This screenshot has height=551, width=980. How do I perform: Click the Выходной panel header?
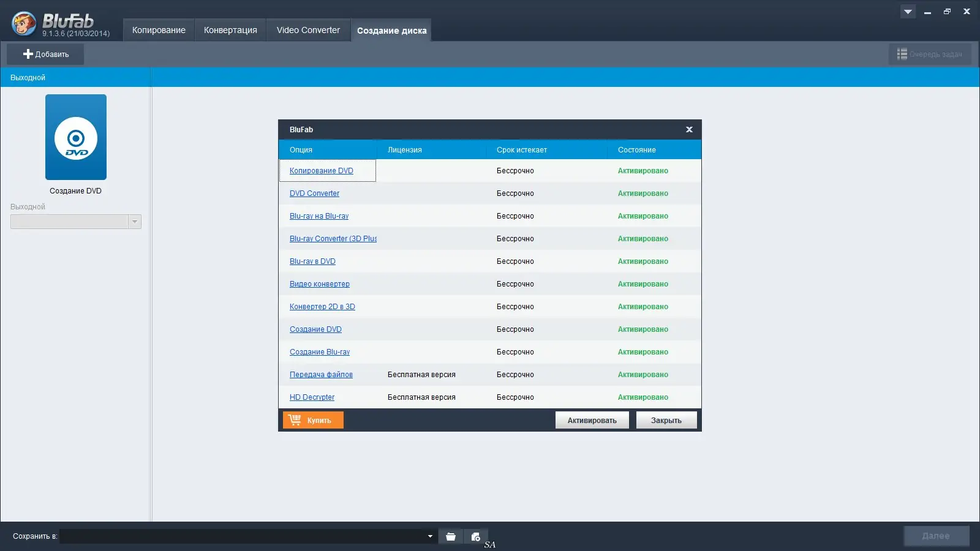[75, 77]
